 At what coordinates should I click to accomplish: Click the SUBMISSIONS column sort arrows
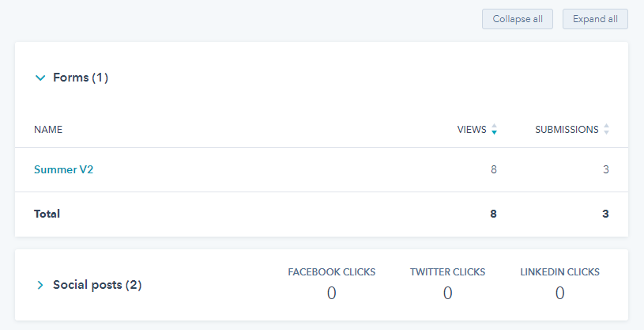tap(606, 129)
